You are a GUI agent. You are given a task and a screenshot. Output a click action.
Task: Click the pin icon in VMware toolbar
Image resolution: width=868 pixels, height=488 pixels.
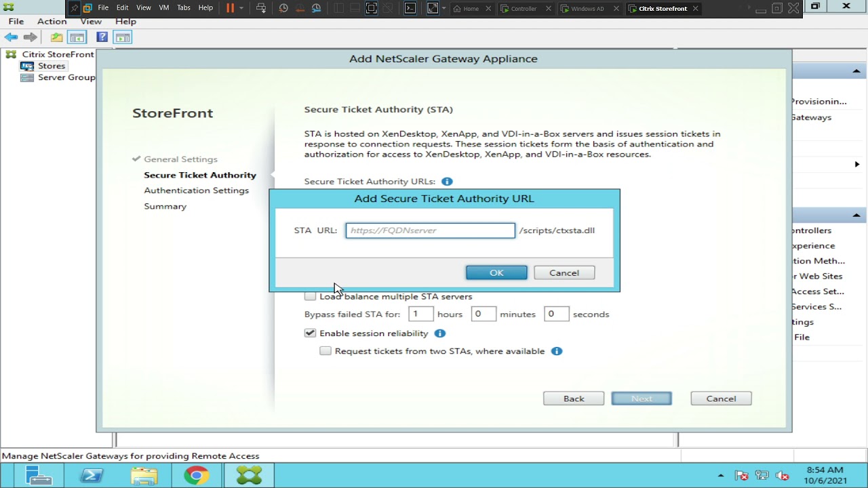[x=75, y=8]
